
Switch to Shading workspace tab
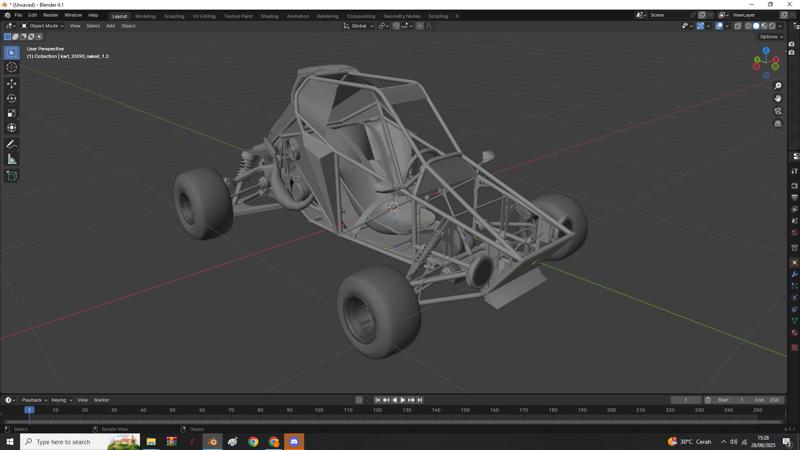point(269,16)
